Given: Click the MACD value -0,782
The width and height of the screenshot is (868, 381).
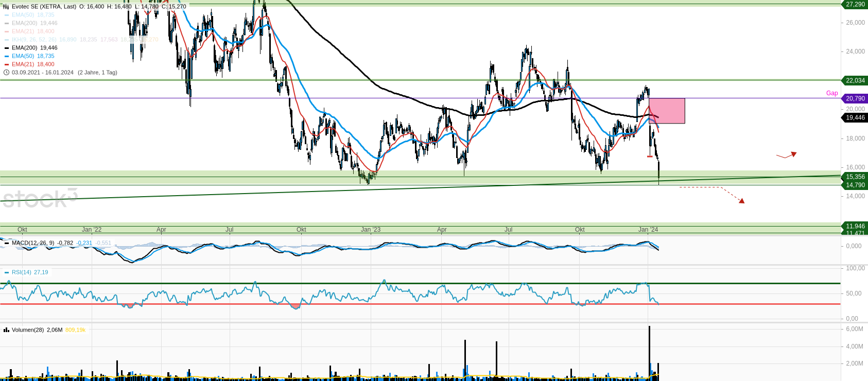Looking at the screenshot, I should pos(65,243).
